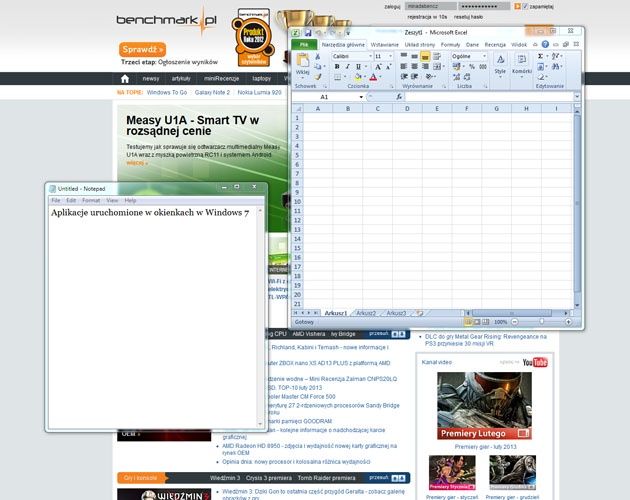Click the Excel vertical scrollbar
The height and width of the screenshot is (500, 630).
(577, 205)
